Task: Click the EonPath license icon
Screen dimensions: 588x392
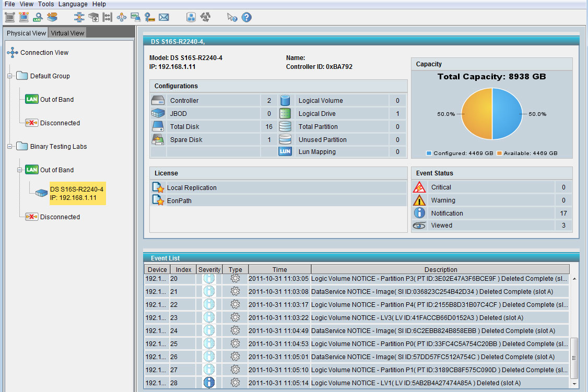Action: (x=158, y=200)
